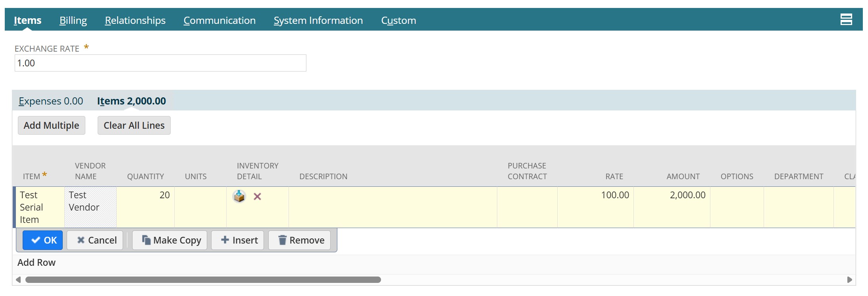Click Clear All Lines button
Image resolution: width=868 pixels, height=296 pixels.
(134, 126)
